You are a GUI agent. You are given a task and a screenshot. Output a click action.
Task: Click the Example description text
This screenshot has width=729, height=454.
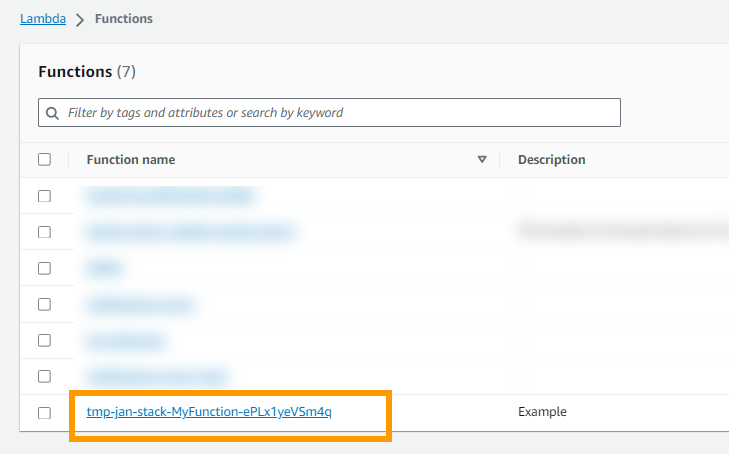point(542,412)
